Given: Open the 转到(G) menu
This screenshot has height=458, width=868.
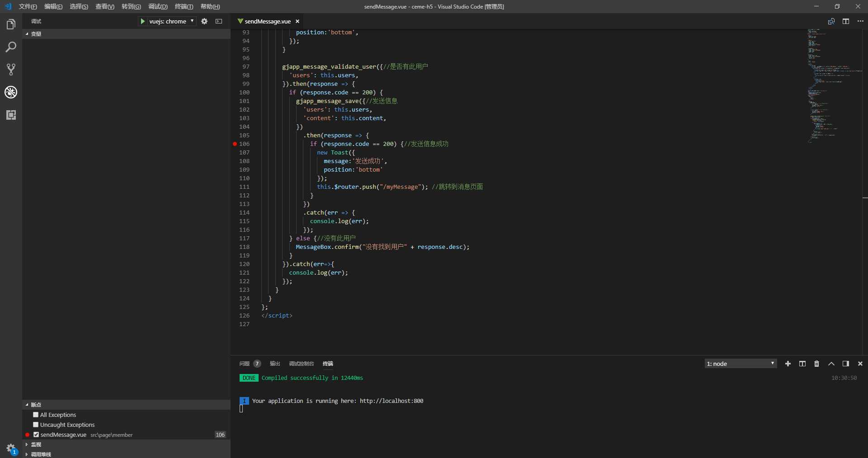Looking at the screenshot, I should 131,6.
